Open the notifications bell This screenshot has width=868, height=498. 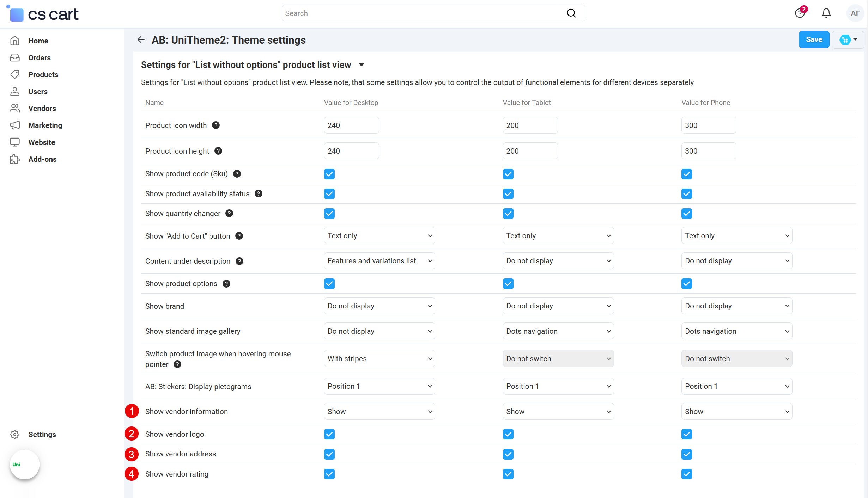(826, 13)
